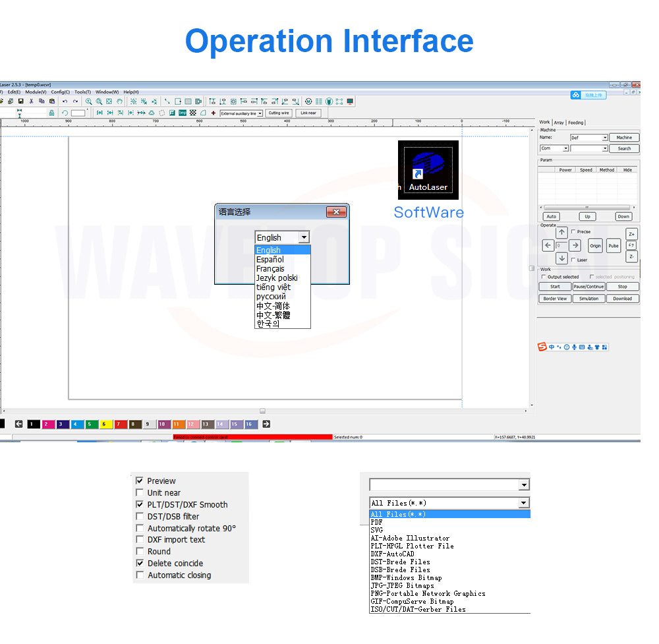
Task: Open the External auxiliary line dropdown
Action: (x=260, y=113)
